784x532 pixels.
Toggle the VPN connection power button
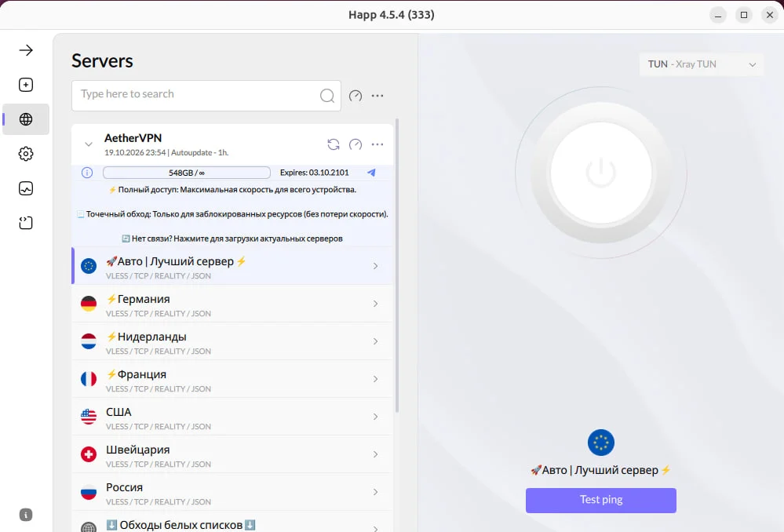click(601, 173)
